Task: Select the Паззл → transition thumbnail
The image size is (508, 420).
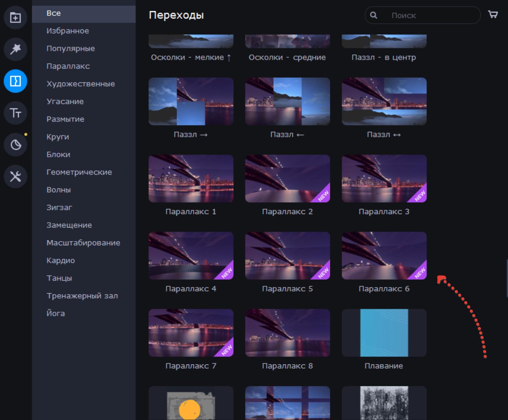Action: (191, 102)
